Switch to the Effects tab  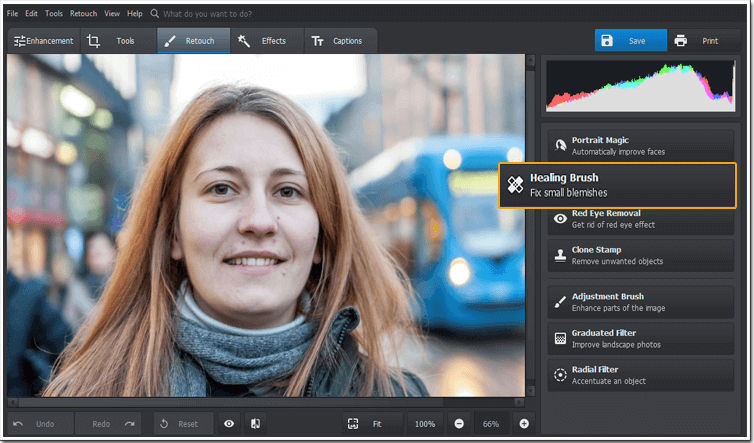[267, 41]
